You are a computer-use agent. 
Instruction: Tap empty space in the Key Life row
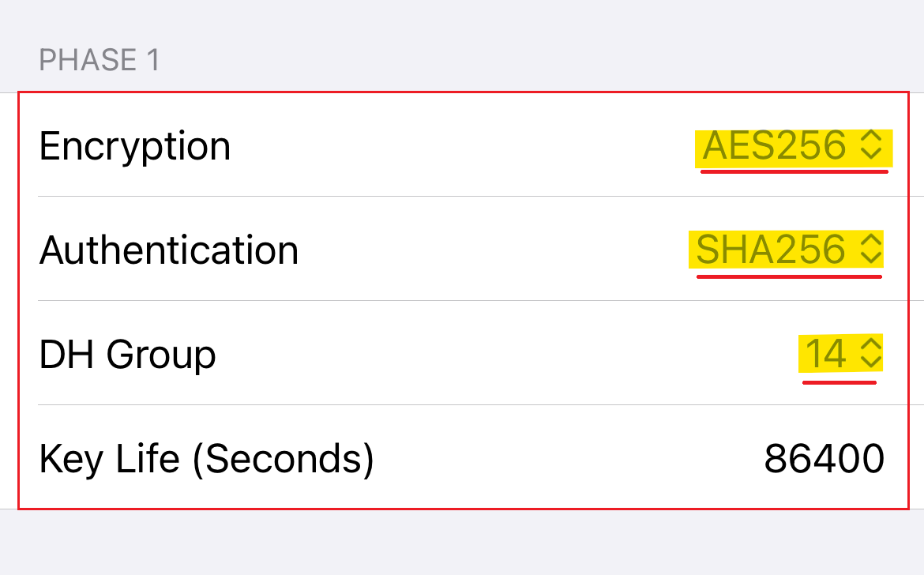pyautogui.click(x=569, y=459)
